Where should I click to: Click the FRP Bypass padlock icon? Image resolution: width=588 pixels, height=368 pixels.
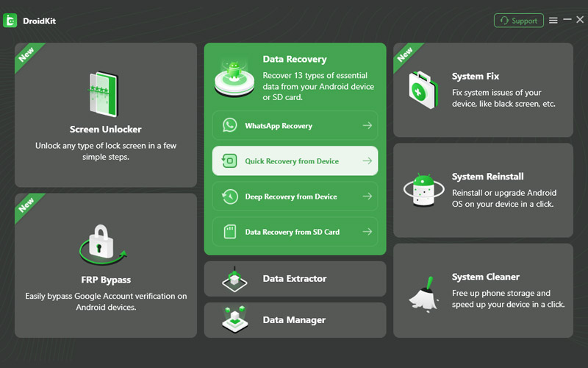tap(103, 244)
